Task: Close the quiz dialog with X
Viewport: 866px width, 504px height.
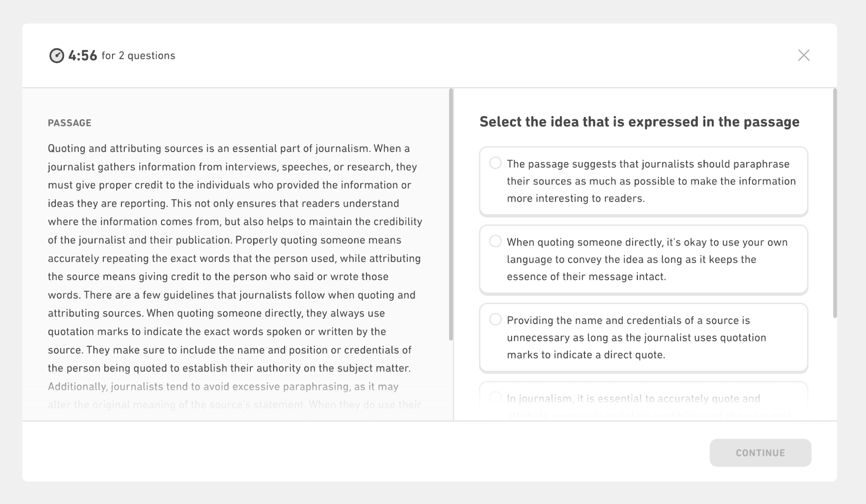Action: pyautogui.click(x=804, y=55)
